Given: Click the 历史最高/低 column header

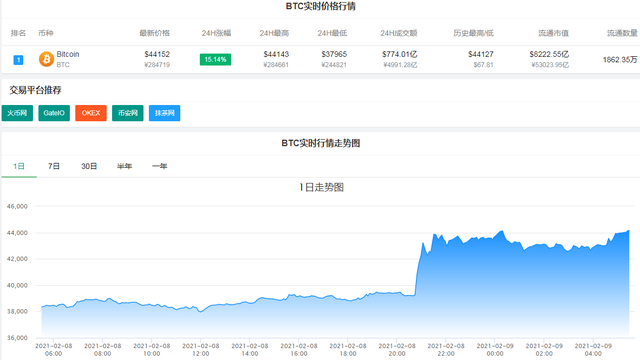Looking at the screenshot, I should coord(473,33).
